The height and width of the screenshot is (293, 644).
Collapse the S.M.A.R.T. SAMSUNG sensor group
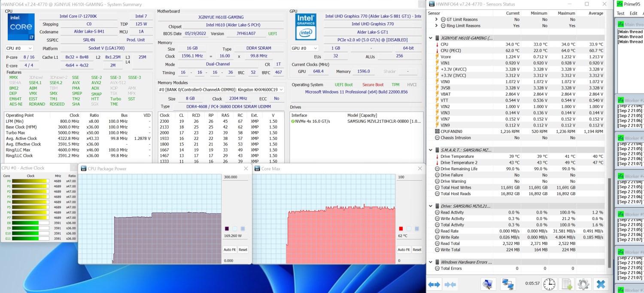431,150
